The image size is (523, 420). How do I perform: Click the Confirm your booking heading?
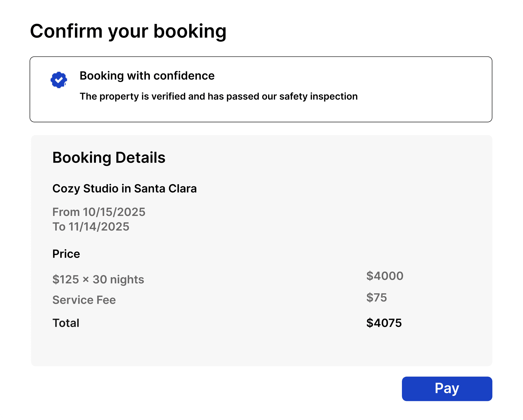[128, 31]
